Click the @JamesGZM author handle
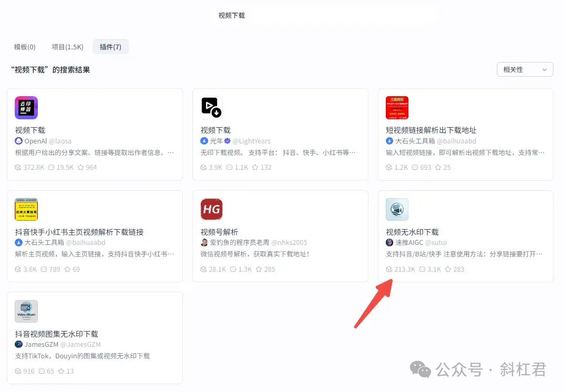The height and width of the screenshot is (392, 564). coord(80,344)
